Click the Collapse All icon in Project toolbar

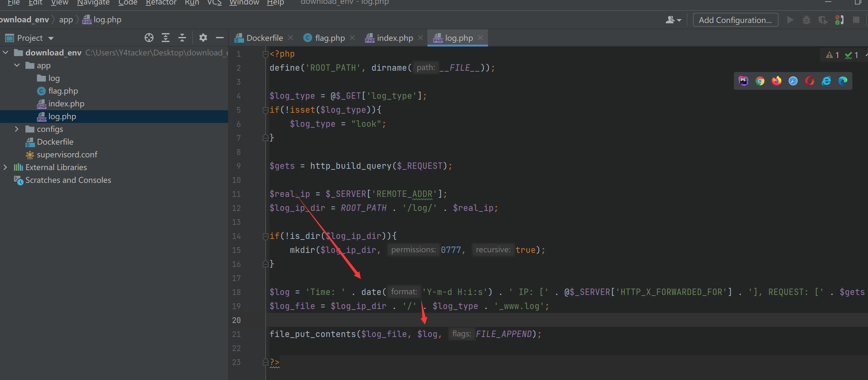coord(182,38)
